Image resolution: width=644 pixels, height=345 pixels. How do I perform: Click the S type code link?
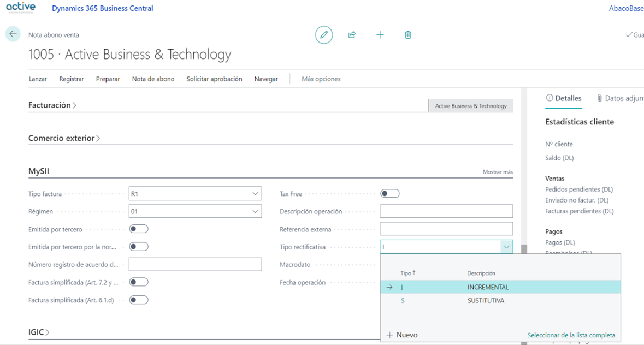(x=403, y=301)
